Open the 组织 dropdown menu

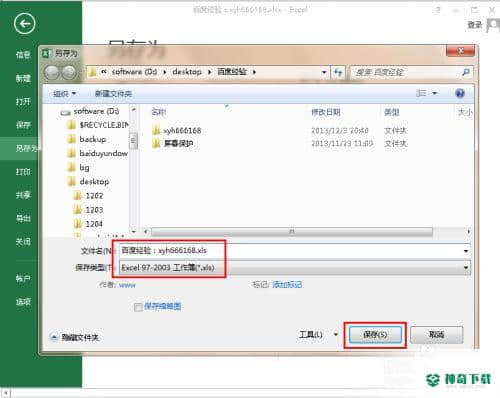point(65,94)
